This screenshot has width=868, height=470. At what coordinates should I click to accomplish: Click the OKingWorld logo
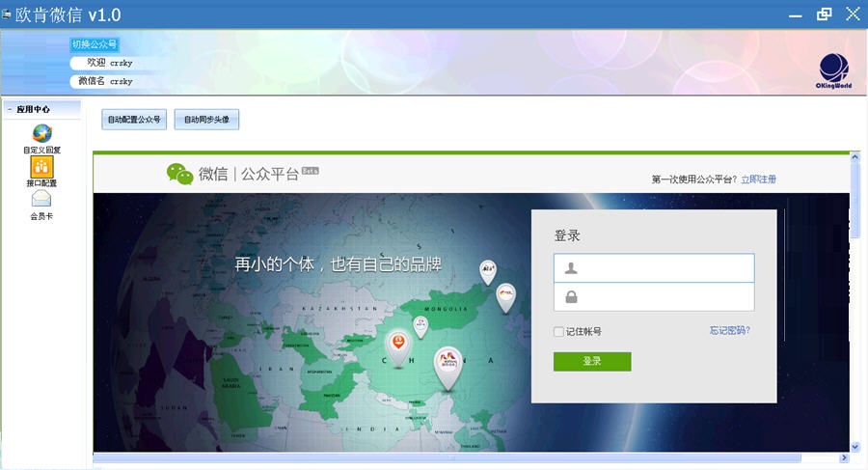[x=833, y=71]
